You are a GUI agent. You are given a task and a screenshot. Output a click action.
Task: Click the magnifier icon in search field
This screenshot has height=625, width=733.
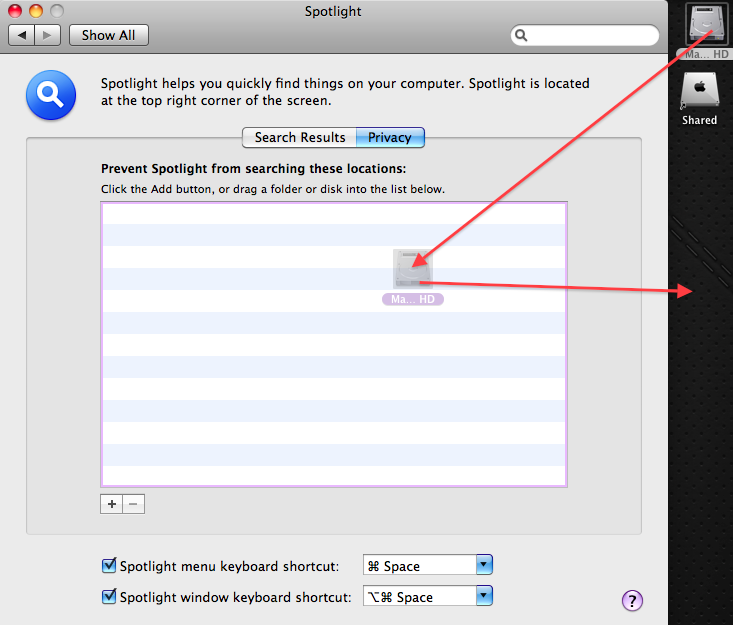point(521,36)
